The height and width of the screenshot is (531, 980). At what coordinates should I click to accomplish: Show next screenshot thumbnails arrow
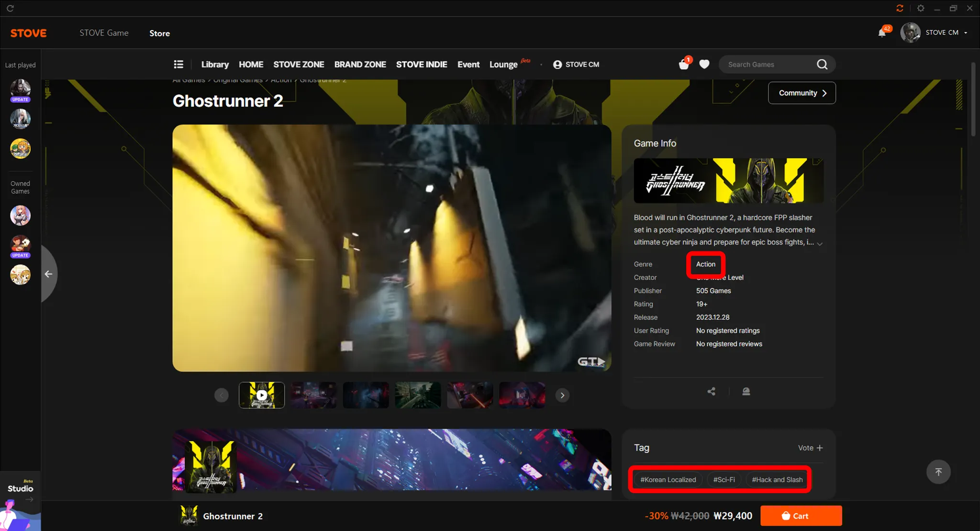tap(562, 395)
